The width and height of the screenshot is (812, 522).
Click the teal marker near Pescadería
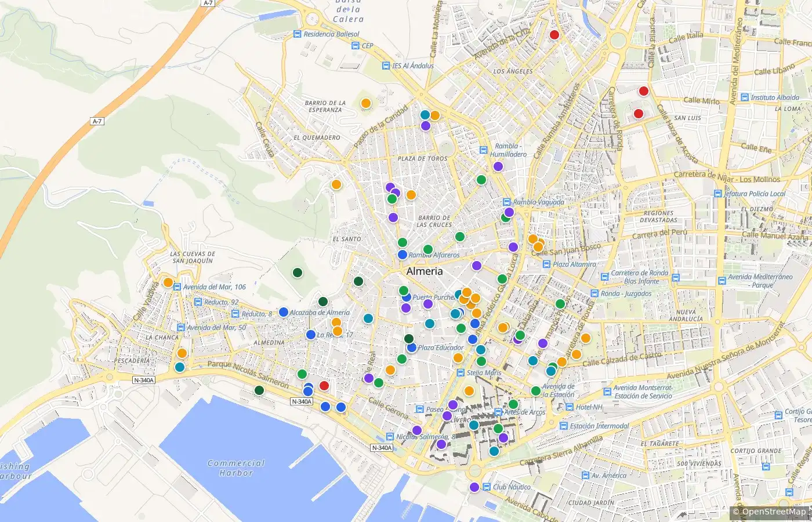tap(180, 367)
